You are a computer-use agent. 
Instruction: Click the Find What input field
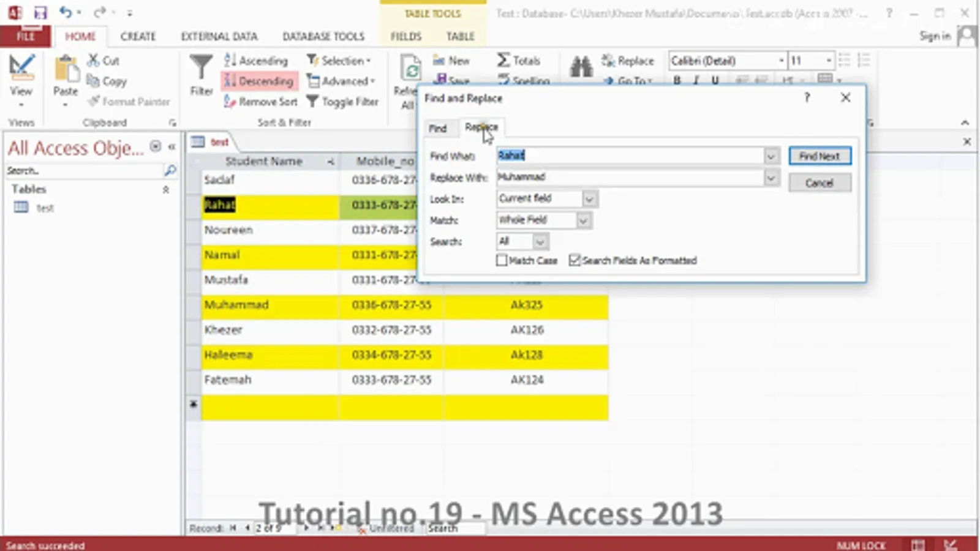click(630, 156)
